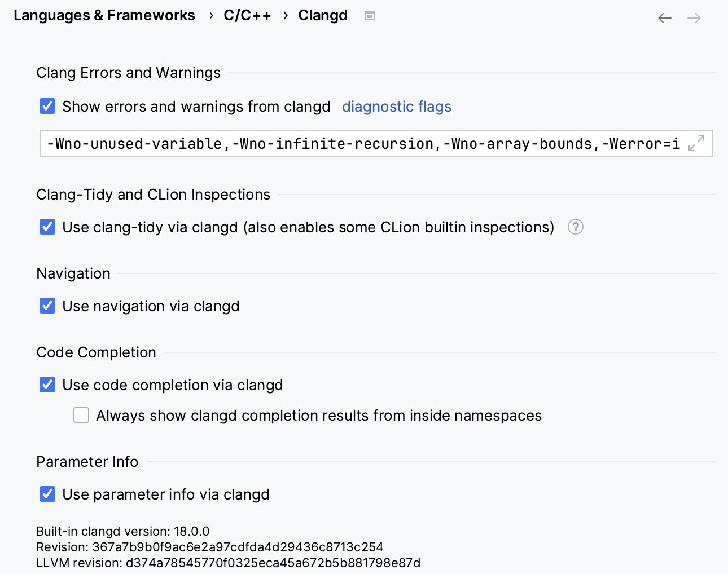Uncheck use clang-tidy via clangd

coord(47,226)
